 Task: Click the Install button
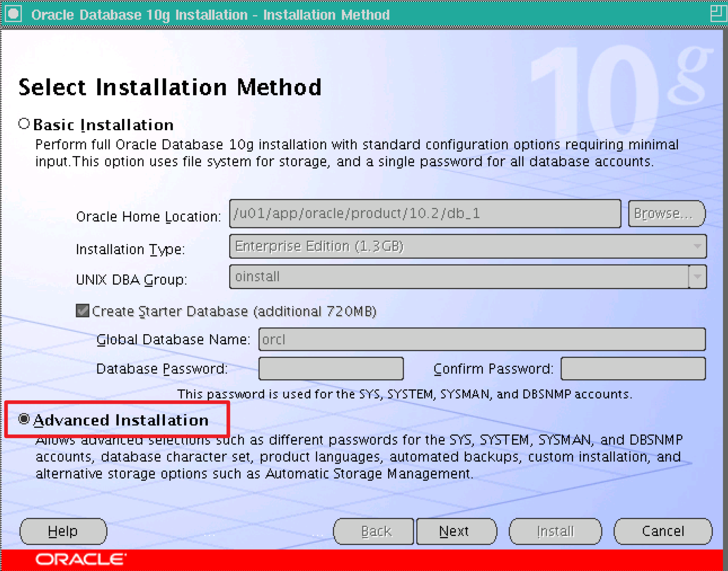pyautogui.click(x=555, y=531)
